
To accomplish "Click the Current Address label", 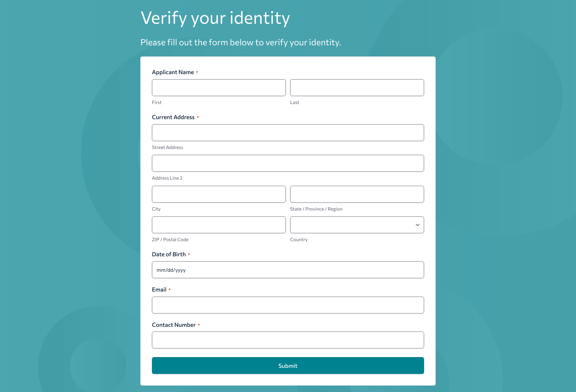I will pos(173,117).
